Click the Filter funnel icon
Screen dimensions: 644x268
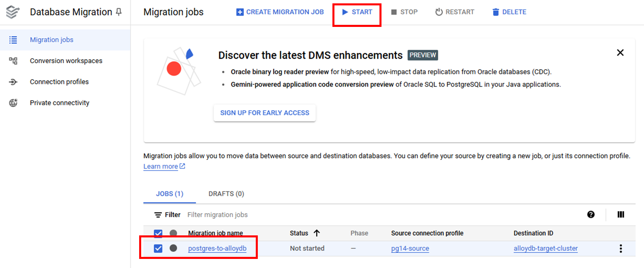click(158, 215)
